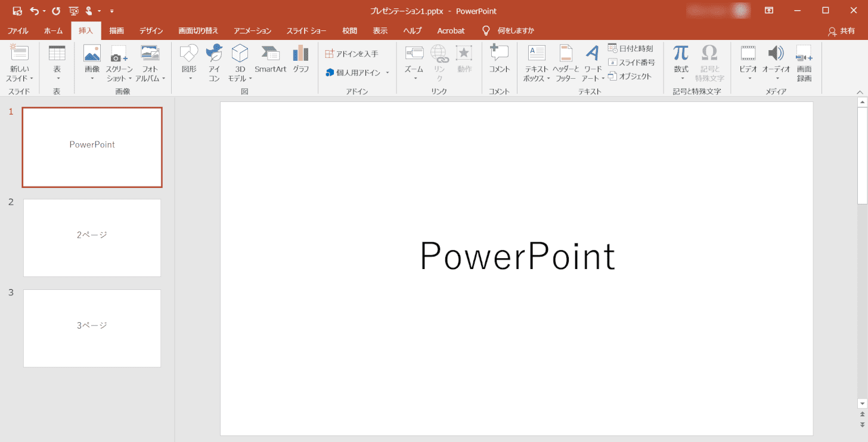Click the Share (共有) button

tap(841, 31)
